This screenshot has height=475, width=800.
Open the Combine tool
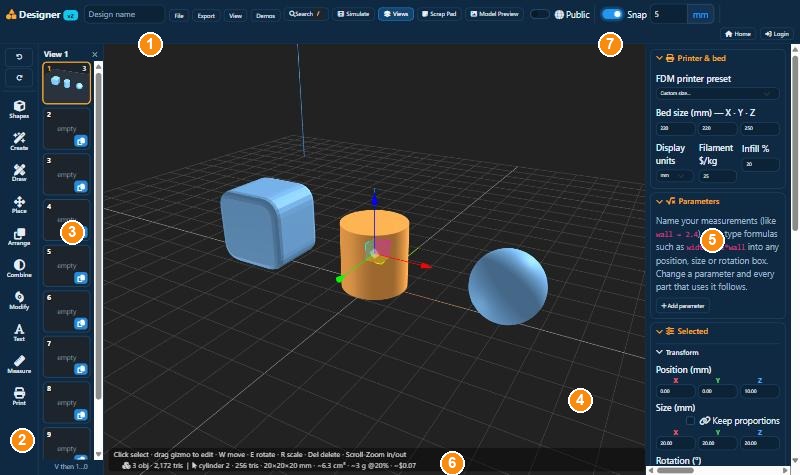(x=19, y=268)
